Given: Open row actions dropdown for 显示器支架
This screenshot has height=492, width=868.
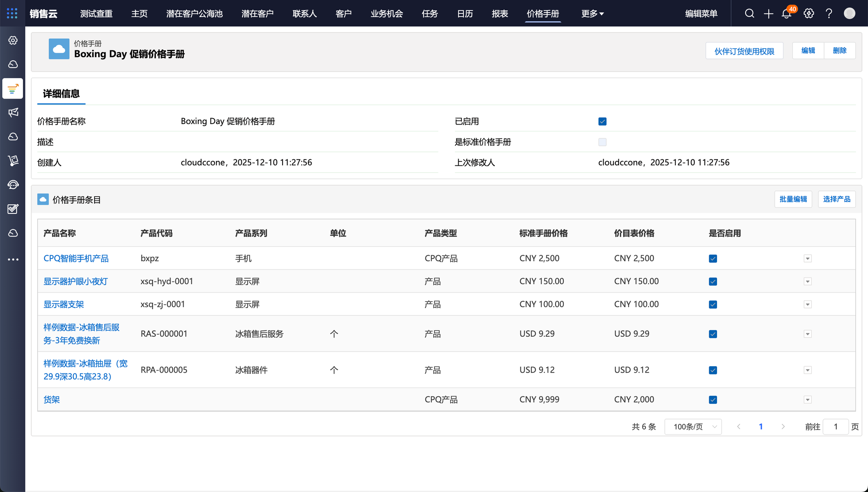Looking at the screenshot, I should (807, 305).
